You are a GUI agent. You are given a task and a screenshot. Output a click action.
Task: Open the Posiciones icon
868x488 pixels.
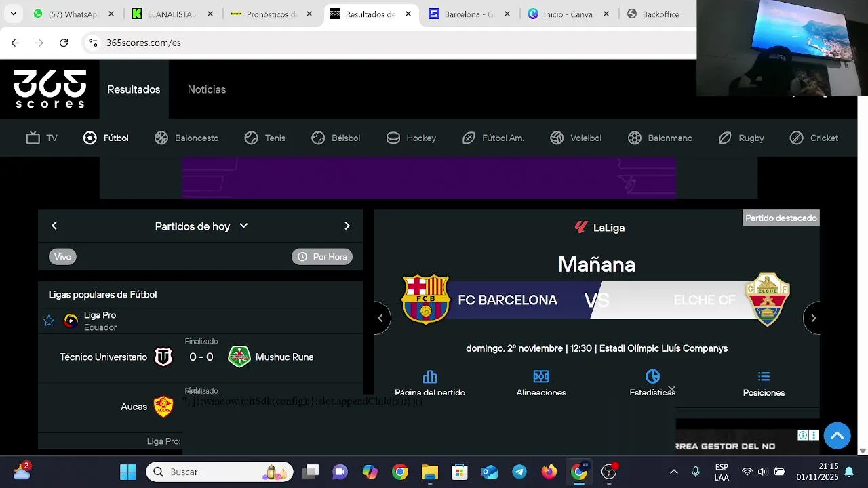point(764,377)
